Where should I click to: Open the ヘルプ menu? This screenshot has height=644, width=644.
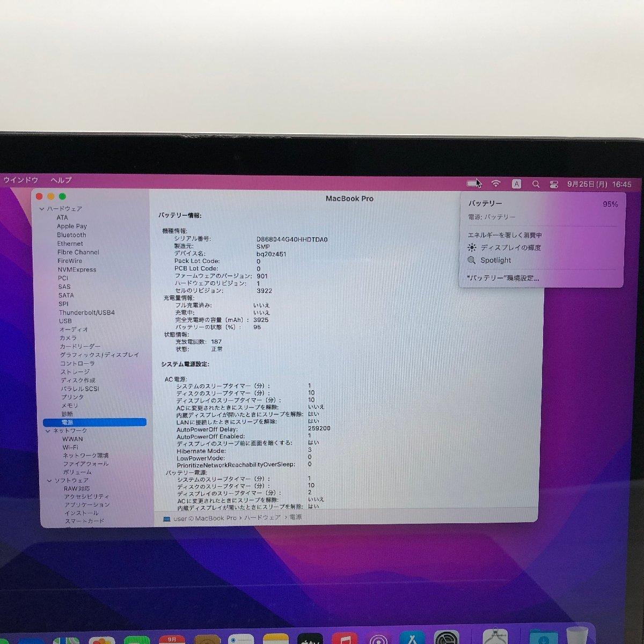click(x=61, y=180)
